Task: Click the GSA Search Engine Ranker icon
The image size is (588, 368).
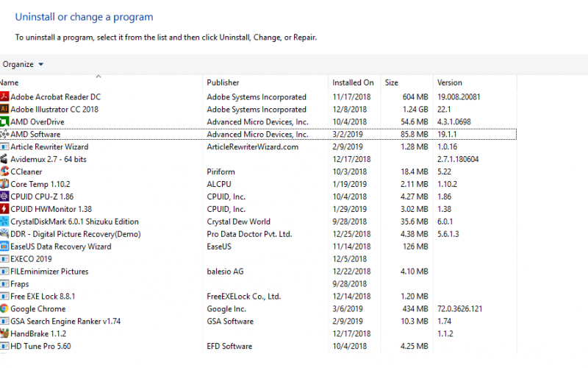Action: pos(4,321)
